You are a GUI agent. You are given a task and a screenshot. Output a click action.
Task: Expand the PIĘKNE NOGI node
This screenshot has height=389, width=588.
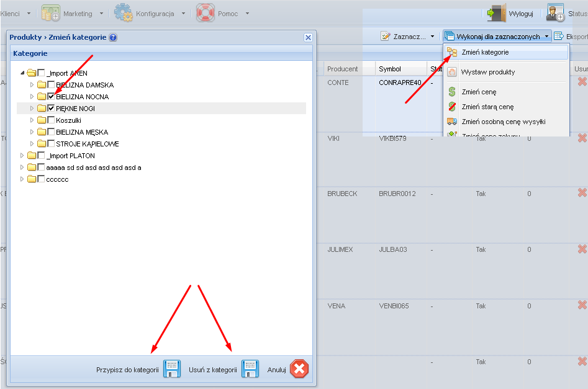[32, 109]
